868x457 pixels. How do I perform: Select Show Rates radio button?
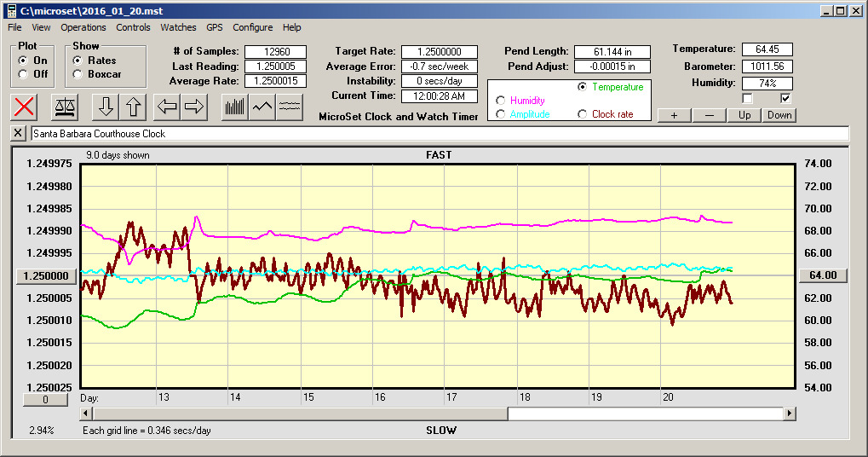click(x=78, y=61)
